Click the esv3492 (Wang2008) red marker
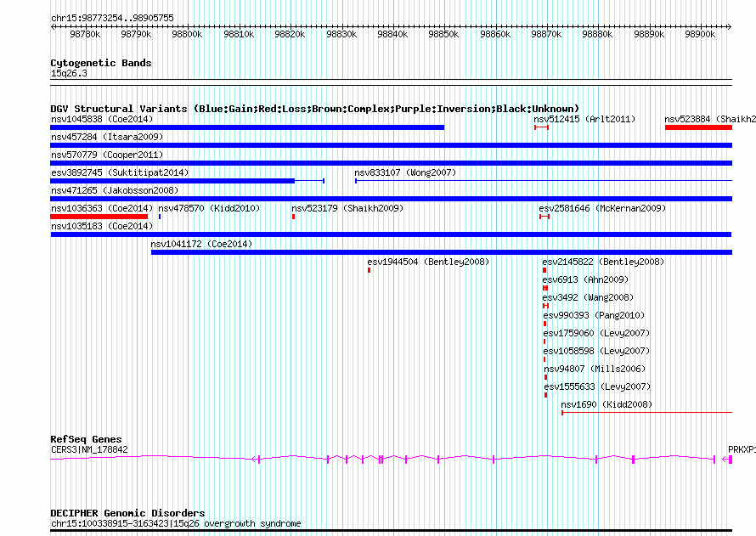Viewport: 756px width, 536px height. (546, 306)
